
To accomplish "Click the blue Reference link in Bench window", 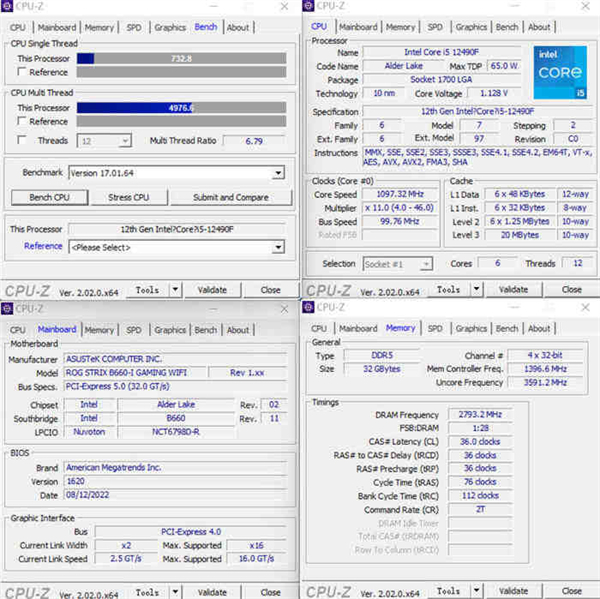I will click(x=43, y=246).
